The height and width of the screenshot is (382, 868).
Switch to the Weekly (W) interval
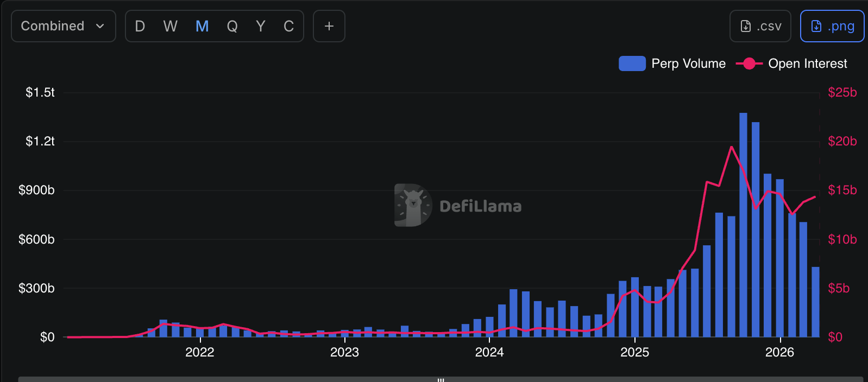pyautogui.click(x=170, y=26)
